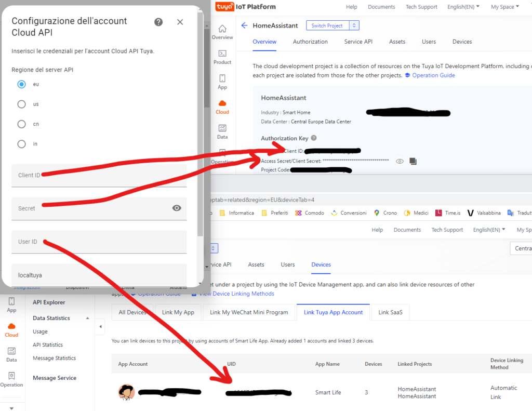Go back with arrow beside HomeAssistant
The image size is (532, 411).
(244, 25)
